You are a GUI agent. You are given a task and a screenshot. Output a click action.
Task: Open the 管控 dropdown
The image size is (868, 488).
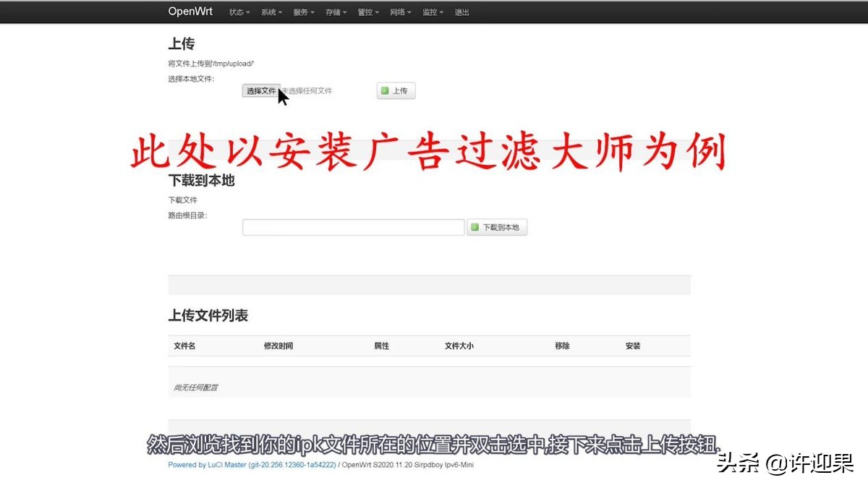click(x=367, y=12)
